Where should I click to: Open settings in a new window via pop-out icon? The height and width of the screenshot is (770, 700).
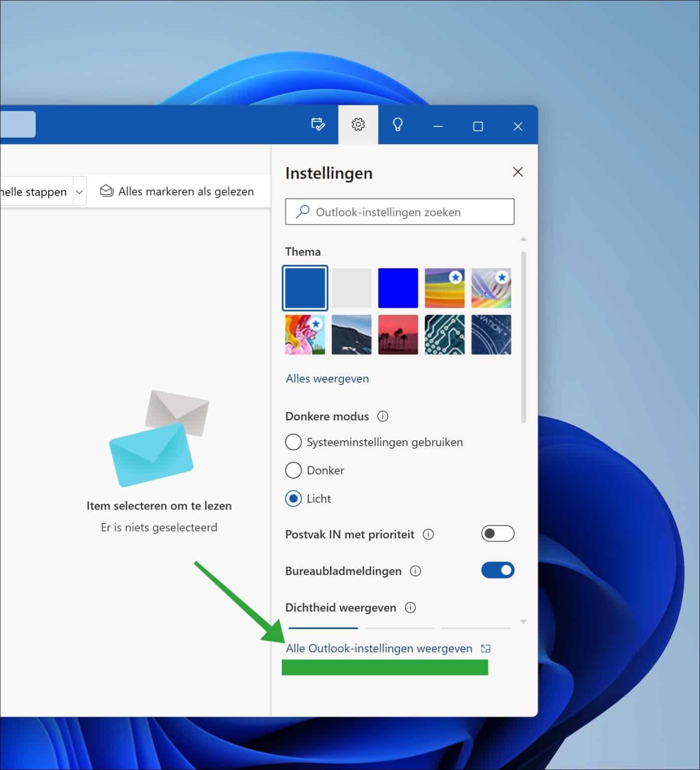[485, 648]
